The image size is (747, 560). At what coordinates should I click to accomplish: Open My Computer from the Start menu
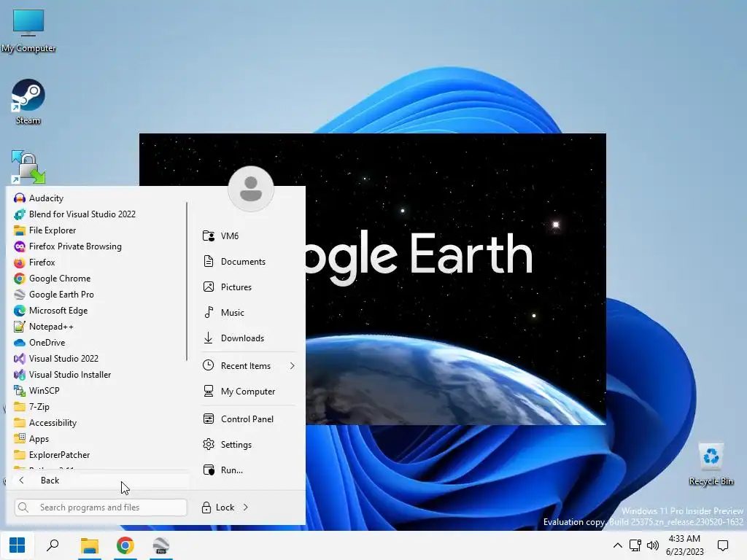(x=248, y=392)
